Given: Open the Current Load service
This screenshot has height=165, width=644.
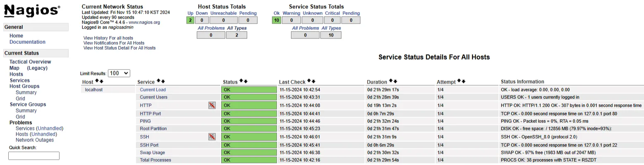Looking at the screenshot, I should [153, 89].
